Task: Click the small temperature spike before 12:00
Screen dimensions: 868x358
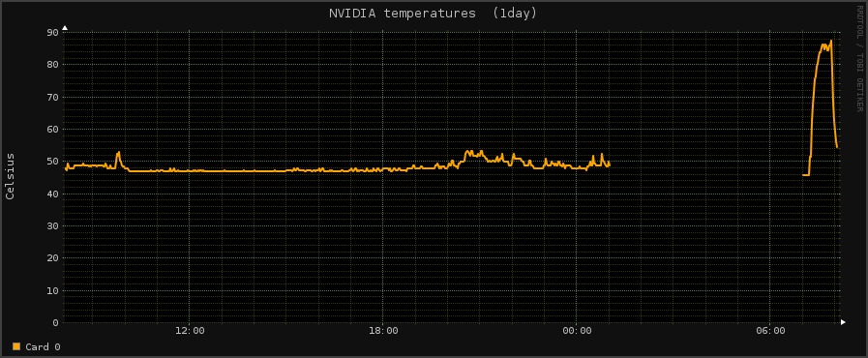Action: [x=118, y=152]
